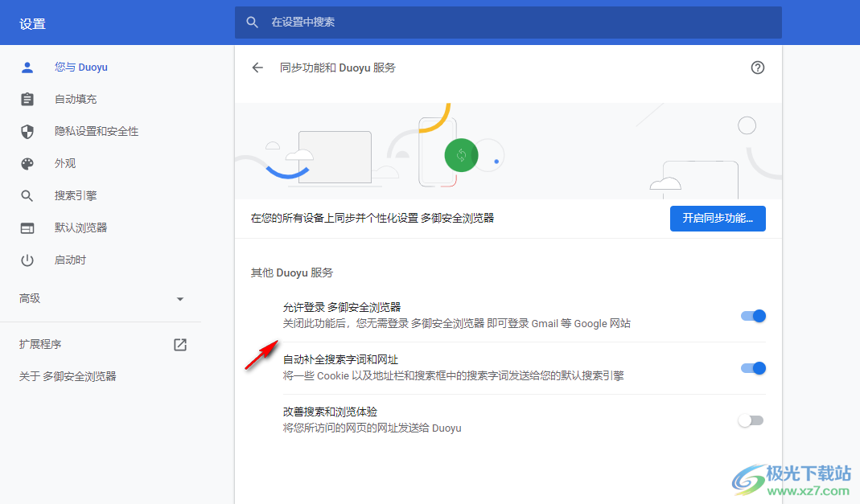Click the power icon for 启动时
Screen dimensions: 860x504
coord(27,260)
